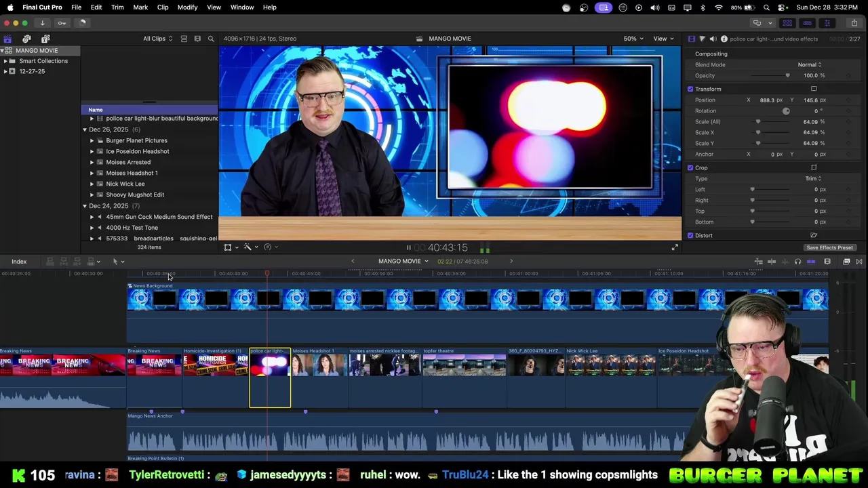Screen dimensions: 868x488
Task: Turn the Rotation dial
Action: 786,110
